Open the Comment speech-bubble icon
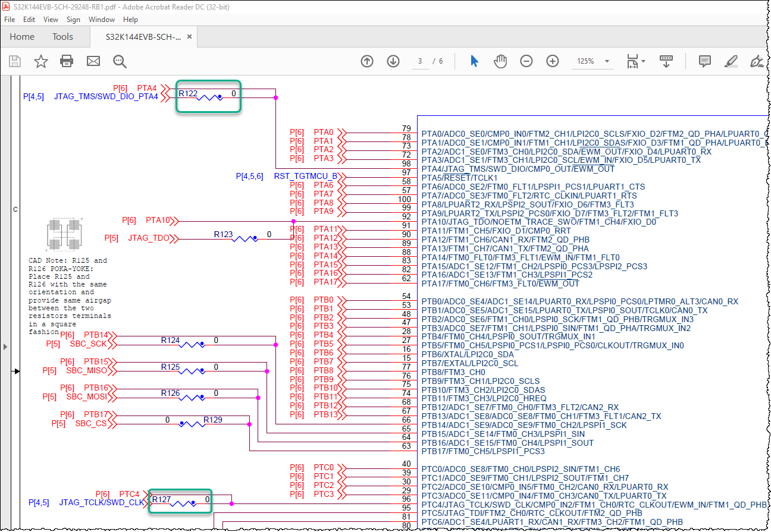Screen dimensions: 771x532 (x=704, y=61)
